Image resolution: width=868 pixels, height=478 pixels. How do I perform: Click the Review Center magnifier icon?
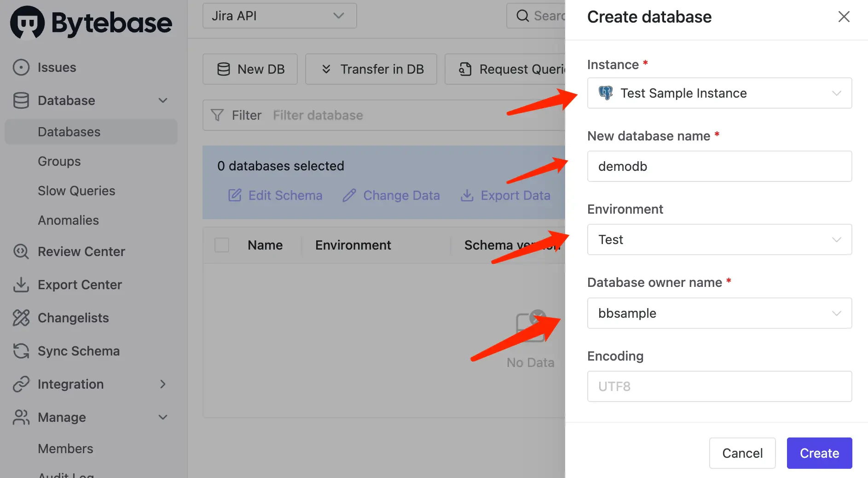21,251
